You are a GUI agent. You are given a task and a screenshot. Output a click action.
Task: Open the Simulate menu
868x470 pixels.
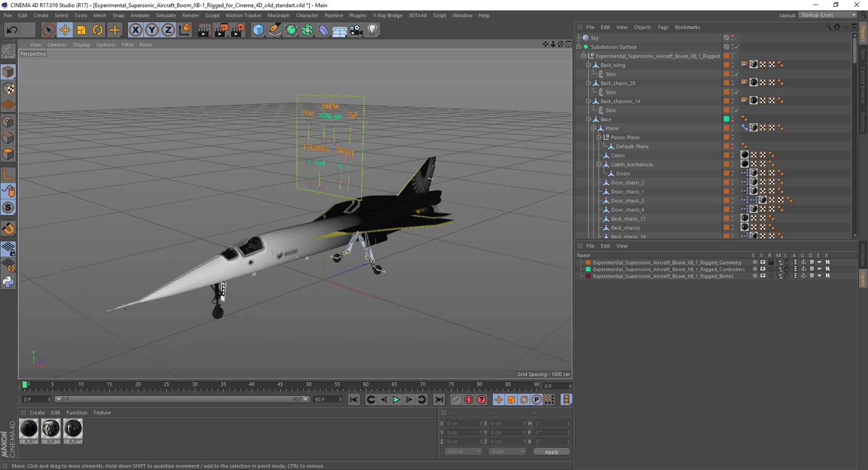(x=166, y=15)
